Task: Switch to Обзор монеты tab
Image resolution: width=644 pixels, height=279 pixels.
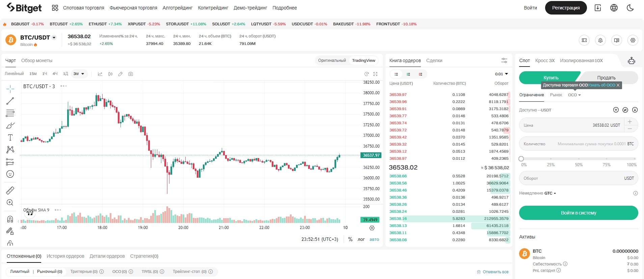Action: click(x=37, y=60)
